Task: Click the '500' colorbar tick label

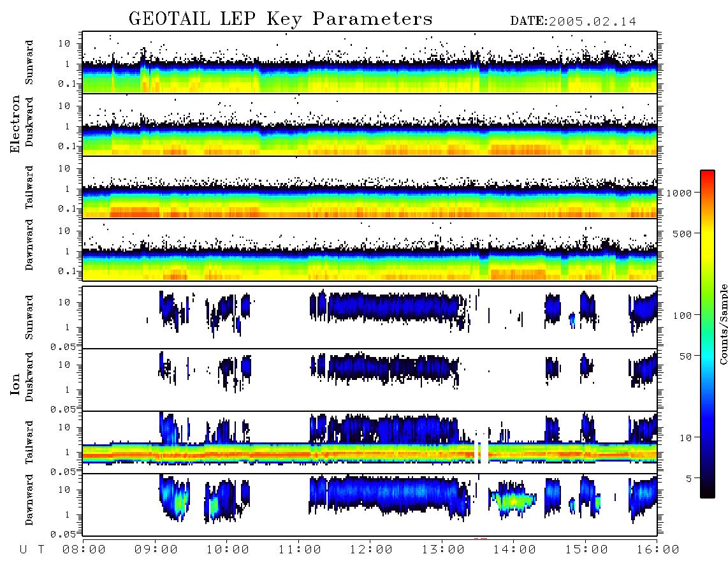Action: tap(683, 233)
